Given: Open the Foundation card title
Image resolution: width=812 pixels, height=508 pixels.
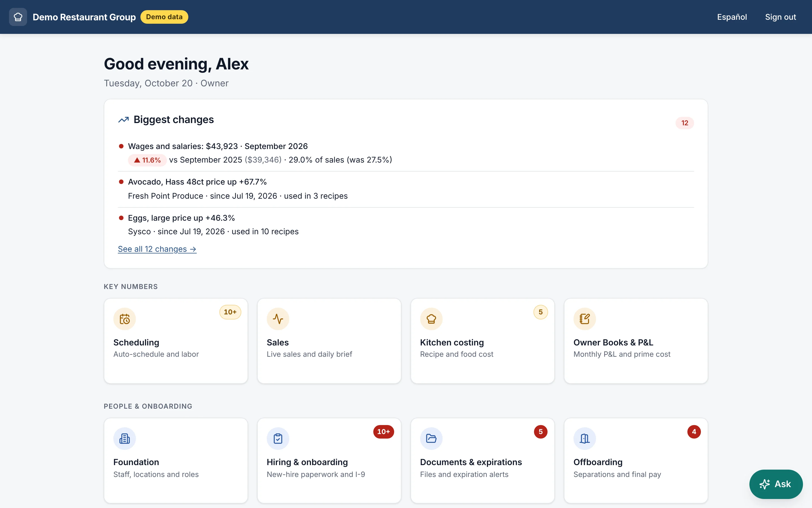Looking at the screenshot, I should [136, 462].
